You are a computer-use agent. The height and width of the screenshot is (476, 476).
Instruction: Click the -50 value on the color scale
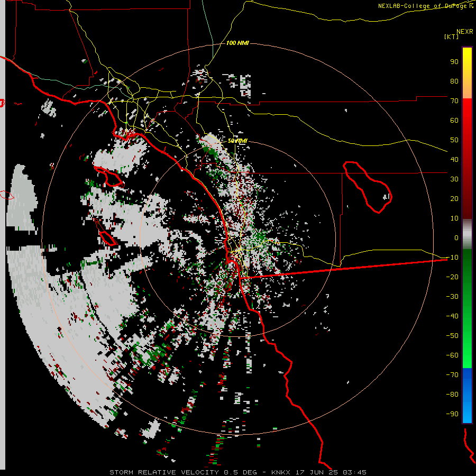point(452,336)
